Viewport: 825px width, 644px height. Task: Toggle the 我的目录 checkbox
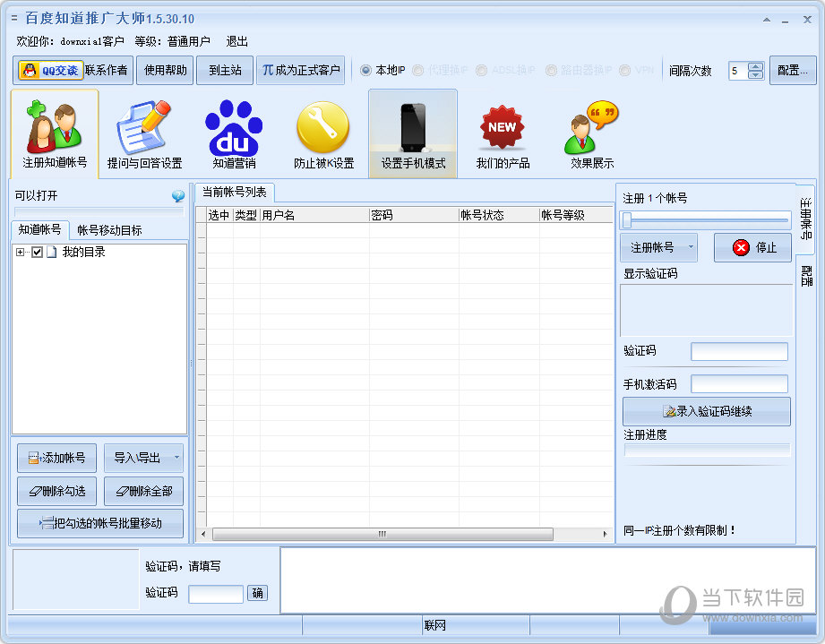click(37, 252)
